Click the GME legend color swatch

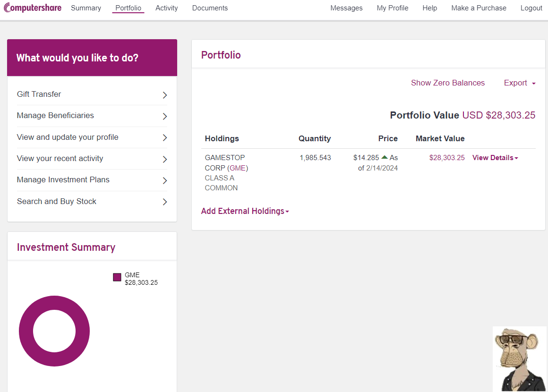pyautogui.click(x=117, y=277)
